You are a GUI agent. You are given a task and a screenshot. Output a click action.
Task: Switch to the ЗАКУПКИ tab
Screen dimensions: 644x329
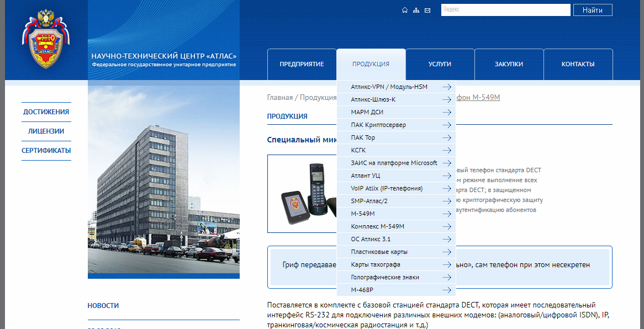tap(509, 65)
